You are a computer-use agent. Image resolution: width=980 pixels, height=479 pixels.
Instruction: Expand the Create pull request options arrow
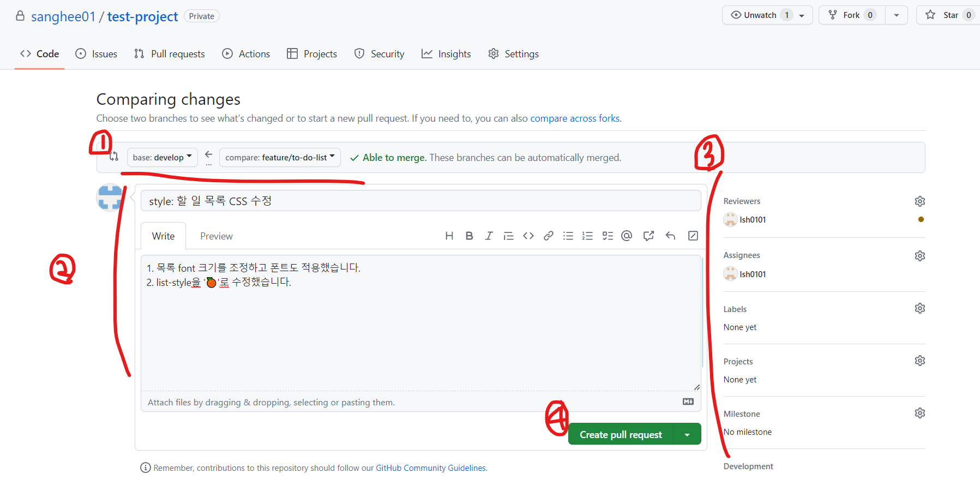click(x=687, y=434)
